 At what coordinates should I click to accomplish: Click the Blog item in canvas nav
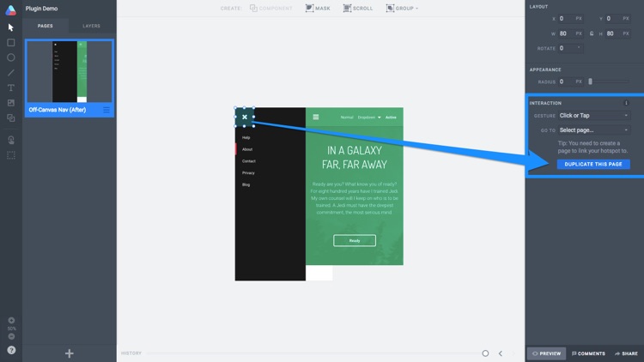(246, 184)
